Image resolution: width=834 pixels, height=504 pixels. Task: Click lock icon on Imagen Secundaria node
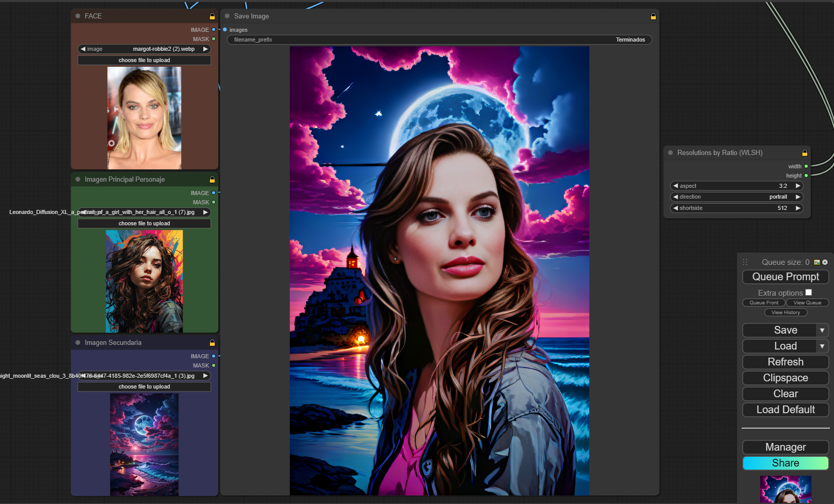pos(212,343)
